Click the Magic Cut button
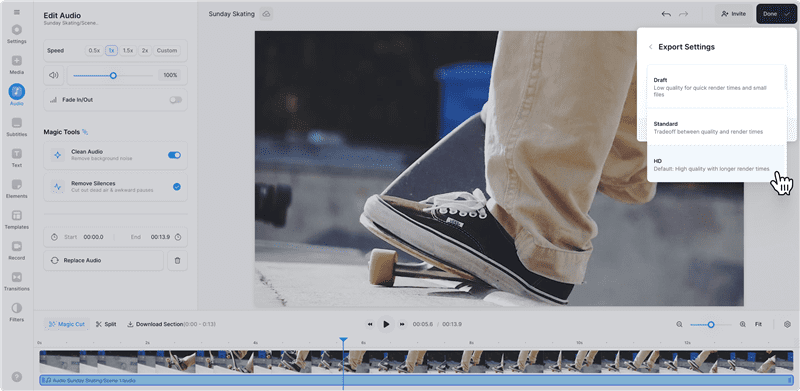 coord(67,324)
